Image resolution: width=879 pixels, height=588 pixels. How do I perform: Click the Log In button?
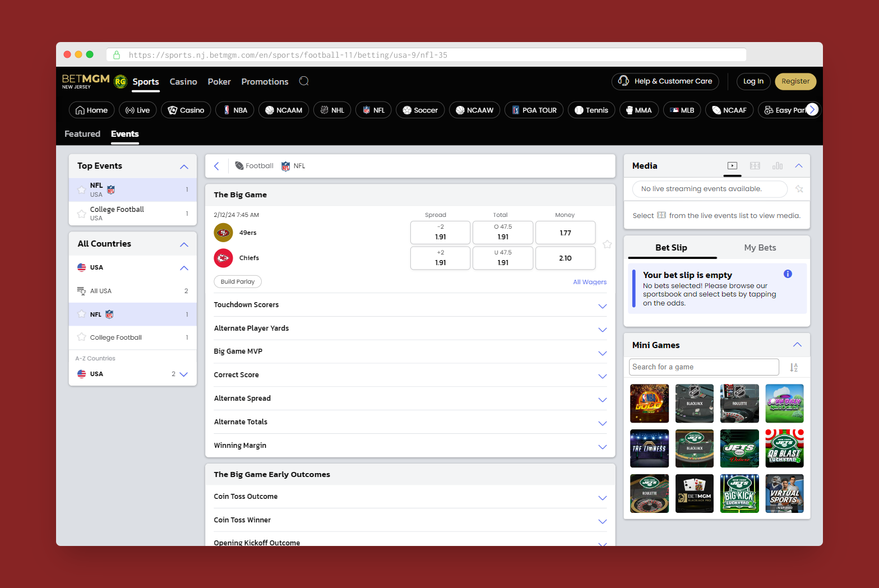coord(753,81)
